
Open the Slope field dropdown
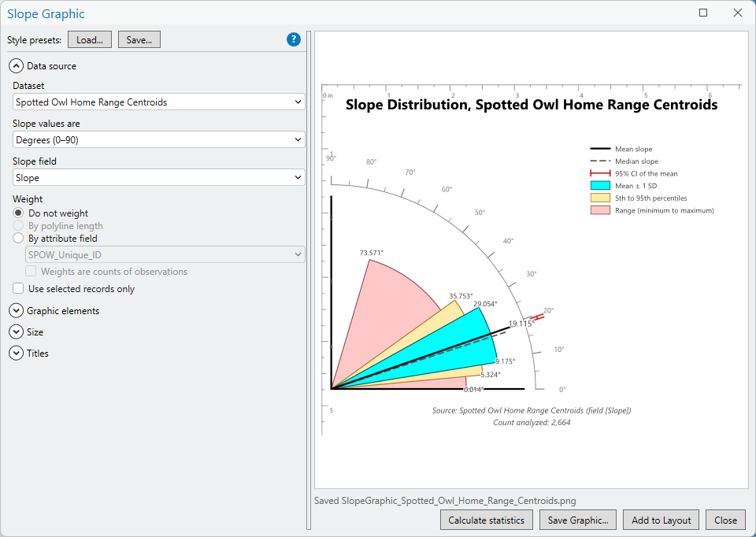(x=158, y=178)
